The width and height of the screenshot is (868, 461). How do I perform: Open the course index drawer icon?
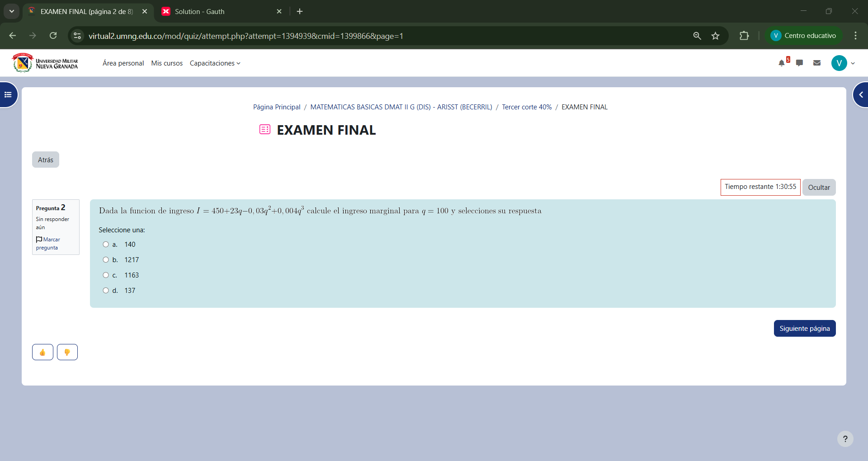(x=8, y=95)
